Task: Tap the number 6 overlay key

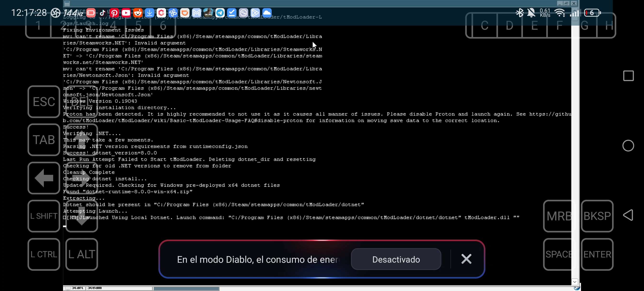Action: pos(163,25)
